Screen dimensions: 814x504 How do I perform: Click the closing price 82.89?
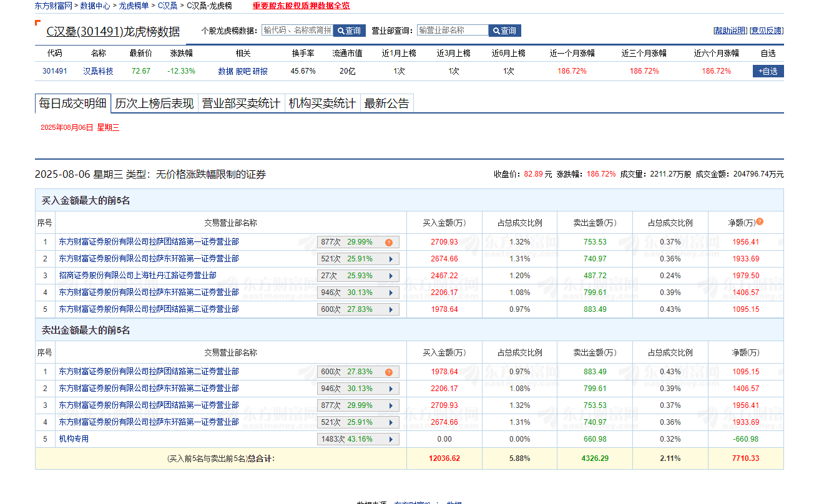pyautogui.click(x=534, y=174)
